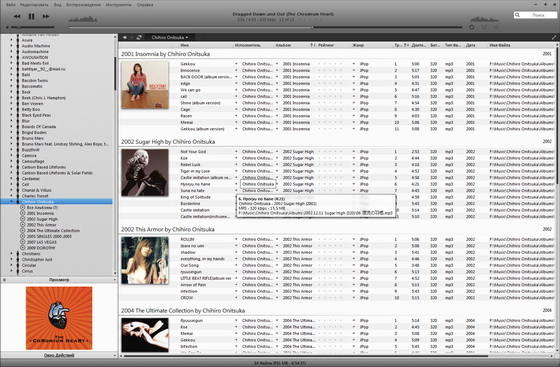Open the Chihiro Onitsuka tab dropdown

coord(170,37)
